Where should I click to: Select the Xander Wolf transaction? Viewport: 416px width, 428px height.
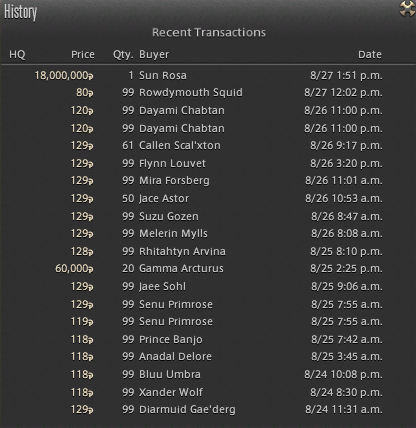208,392
